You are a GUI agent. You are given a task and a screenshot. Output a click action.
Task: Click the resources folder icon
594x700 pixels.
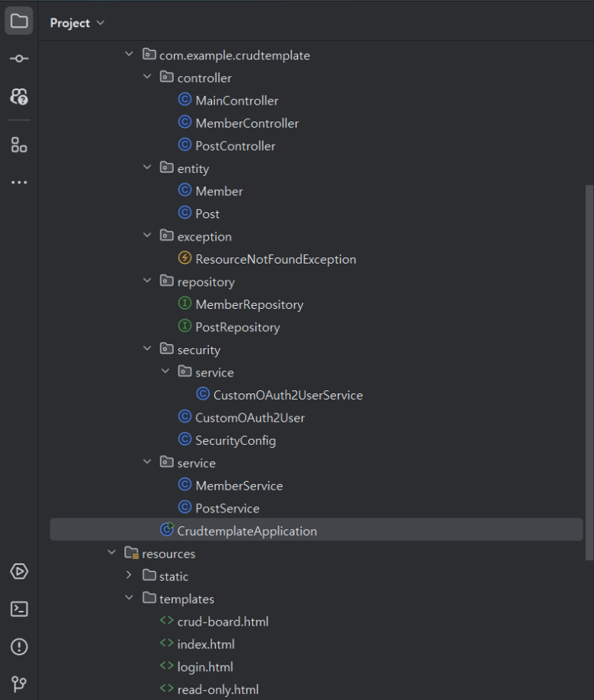pos(131,553)
